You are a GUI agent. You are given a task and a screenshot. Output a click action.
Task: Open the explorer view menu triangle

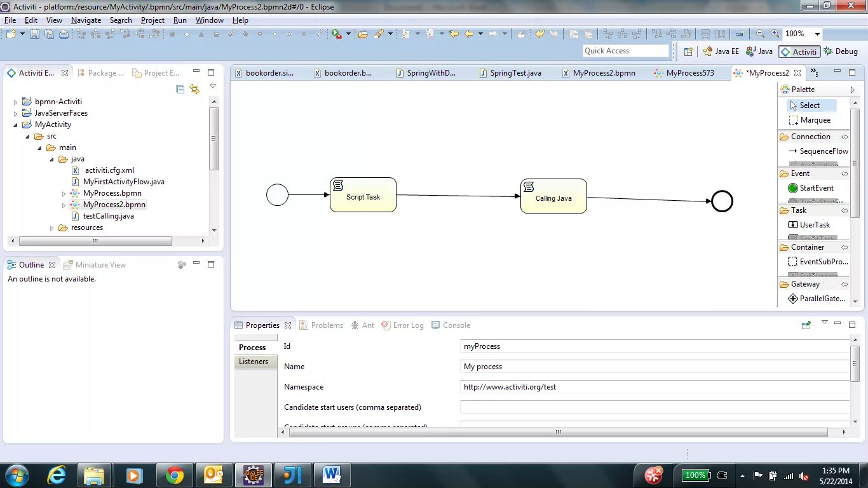tap(213, 87)
